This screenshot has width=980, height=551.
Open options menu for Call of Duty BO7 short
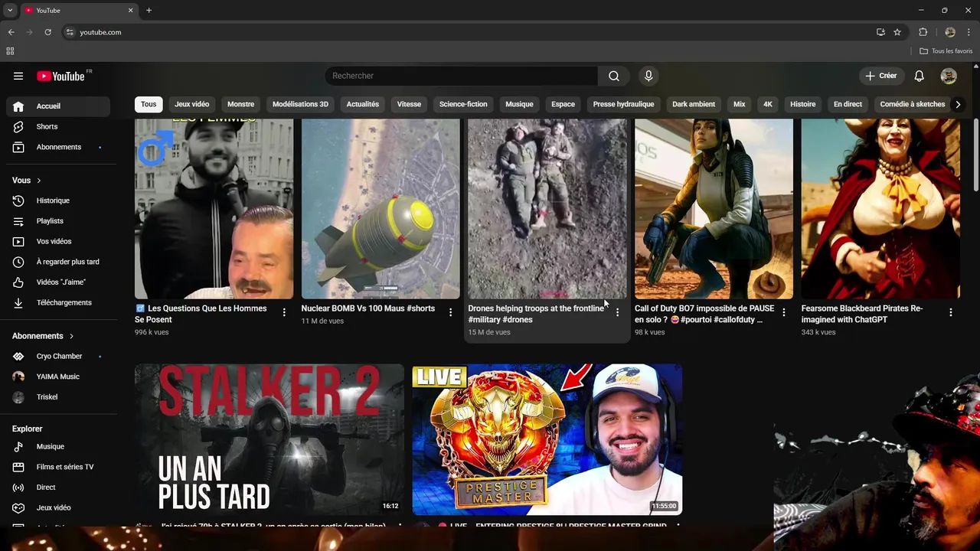pos(783,312)
